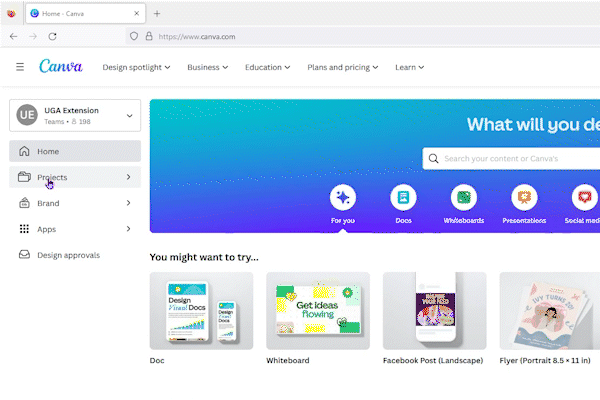Click the shield tracking protection icon
Image resolution: width=600 pixels, height=400 pixels.
click(134, 36)
